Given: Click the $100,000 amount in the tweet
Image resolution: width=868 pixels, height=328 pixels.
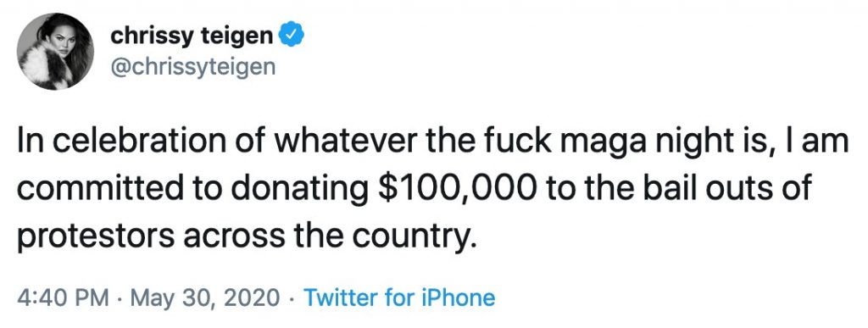Looking at the screenshot, I should [x=457, y=190].
